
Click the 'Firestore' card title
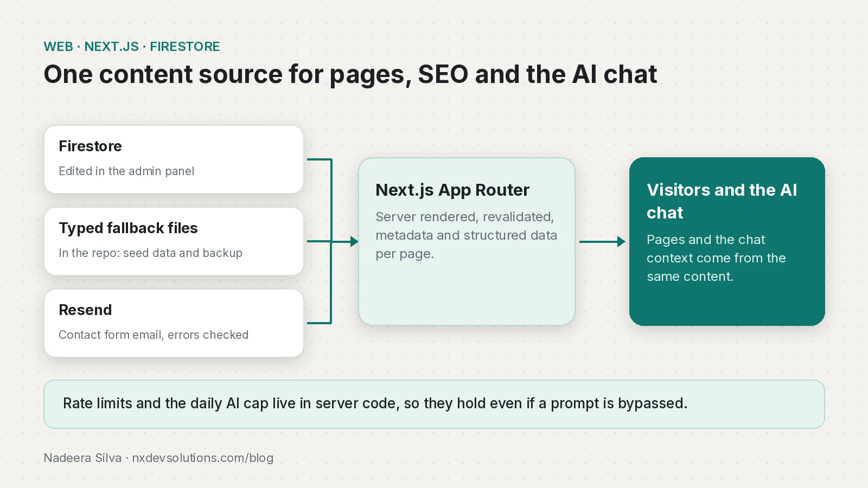[90, 146]
